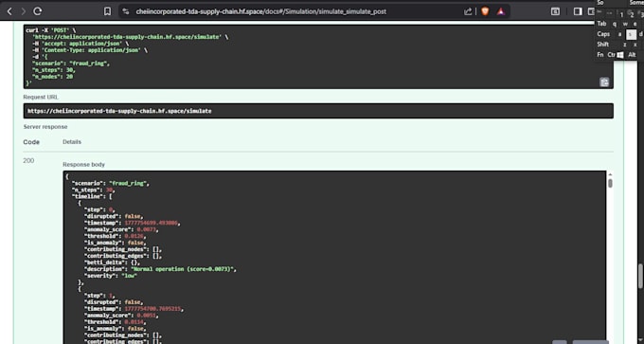Click the highlighted s key
This screenshot has height=344, width=644.
click(x=631, y=34)
